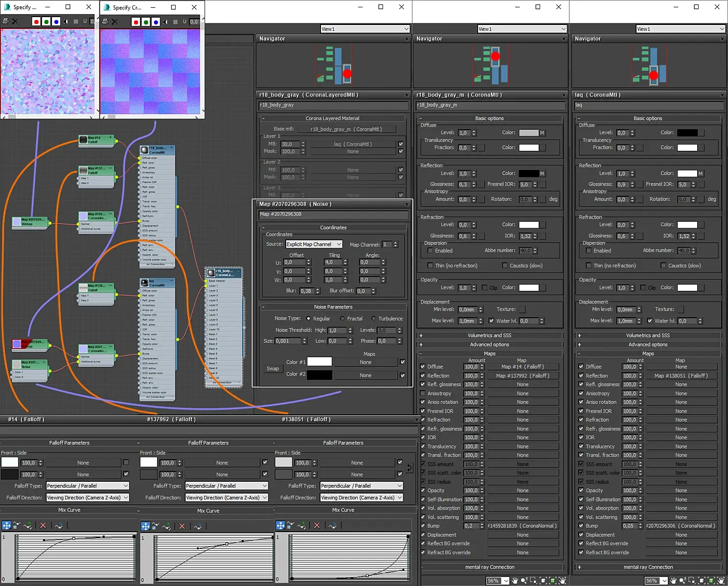Click the printer icon in the left Specify window
This screenshot has width=728, height=586.
[5, 21]
